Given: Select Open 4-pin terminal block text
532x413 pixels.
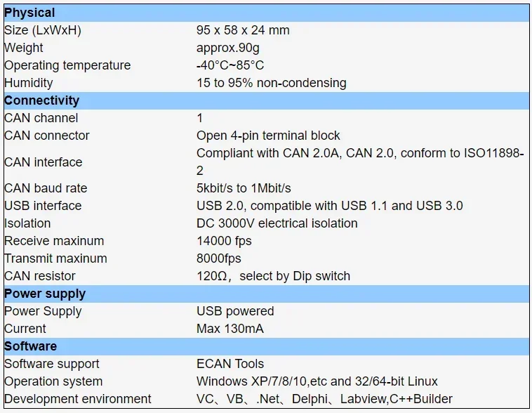Looking at the screenshot, I should coord(268,136).
